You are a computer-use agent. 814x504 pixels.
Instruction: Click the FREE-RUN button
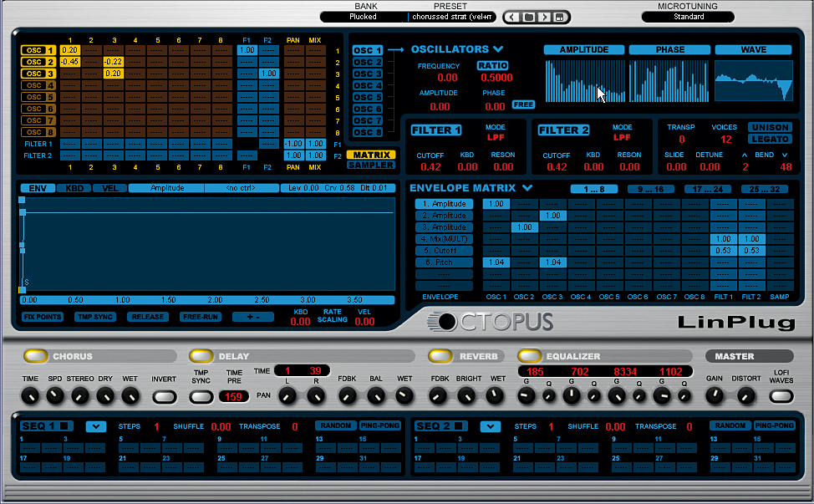coord(201,317)
